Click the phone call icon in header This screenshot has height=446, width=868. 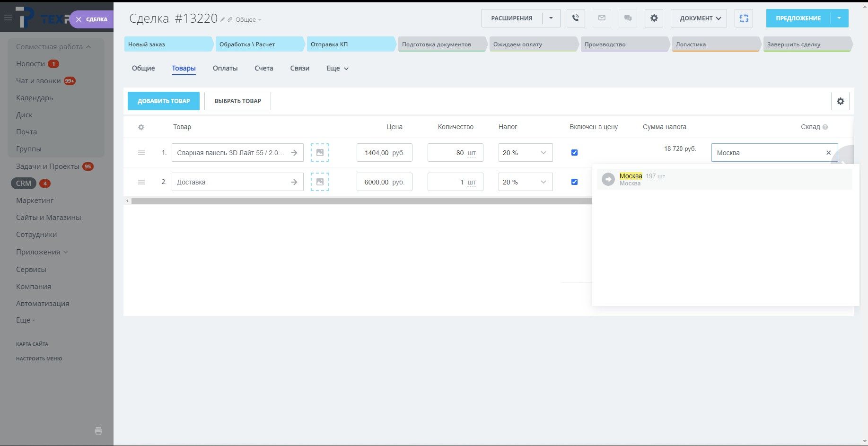(x=576, y=18)
